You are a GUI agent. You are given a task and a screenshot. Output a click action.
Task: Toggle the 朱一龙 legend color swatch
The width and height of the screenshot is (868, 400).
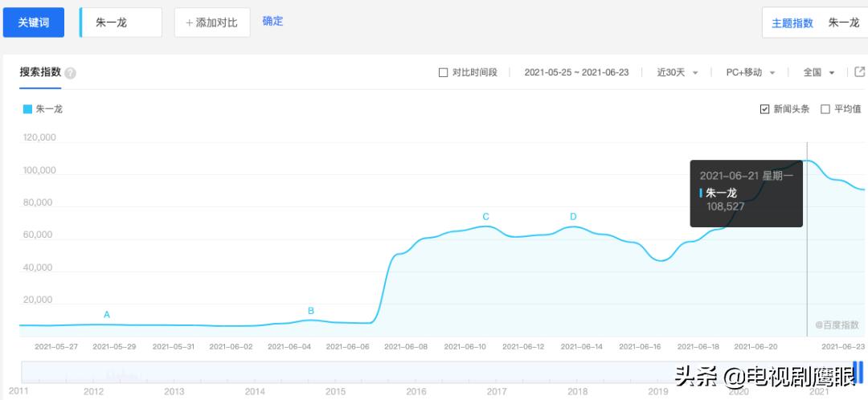pos(27,109)
